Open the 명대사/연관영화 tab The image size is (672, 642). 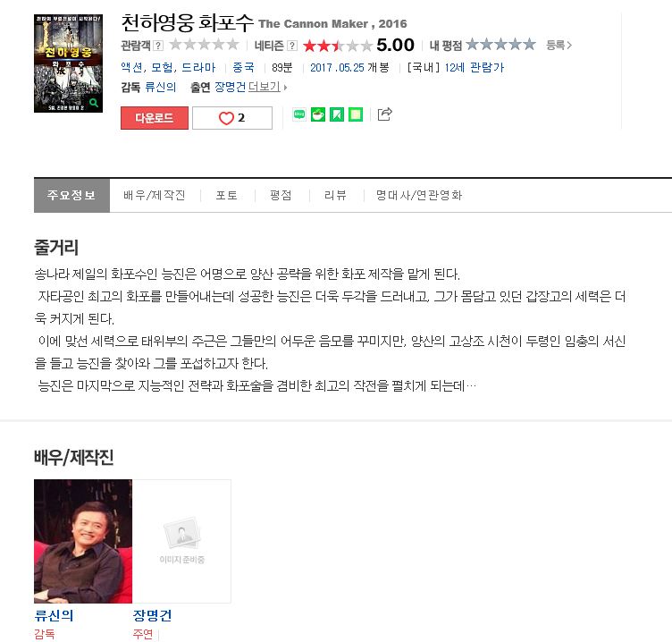(419, 195)
